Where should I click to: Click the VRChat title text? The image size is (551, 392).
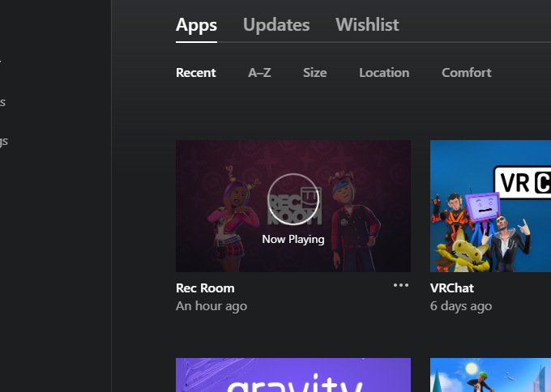[x=452, y=288]
